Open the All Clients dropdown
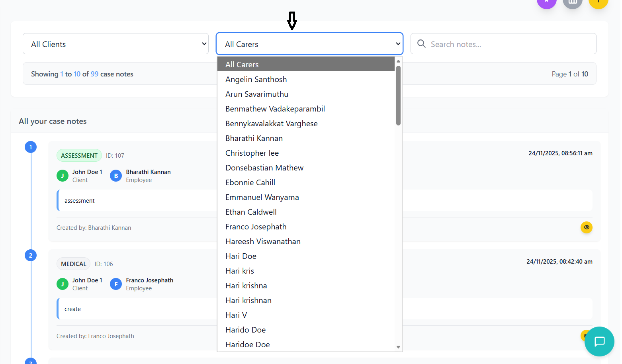 tap(115, 44)
